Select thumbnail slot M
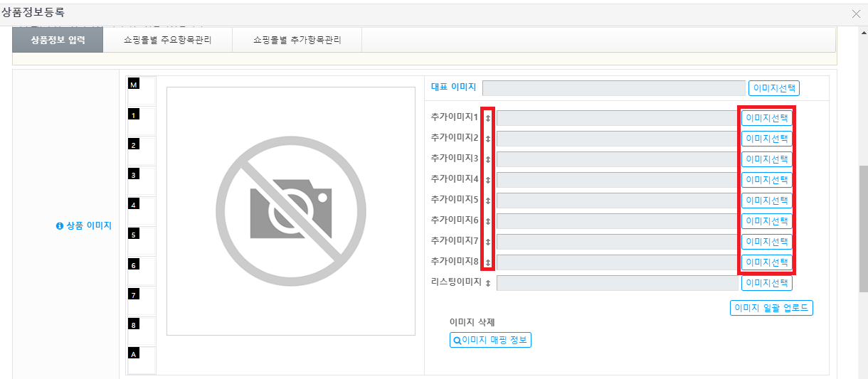This screenshot has height=379, width=868. pos(141,91)
